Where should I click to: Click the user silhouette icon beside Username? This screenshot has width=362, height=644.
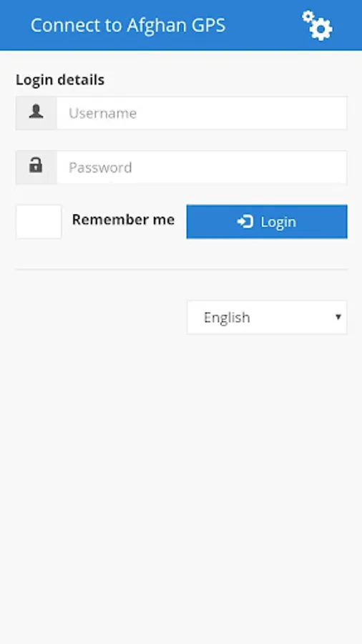[x=36, y=112]
